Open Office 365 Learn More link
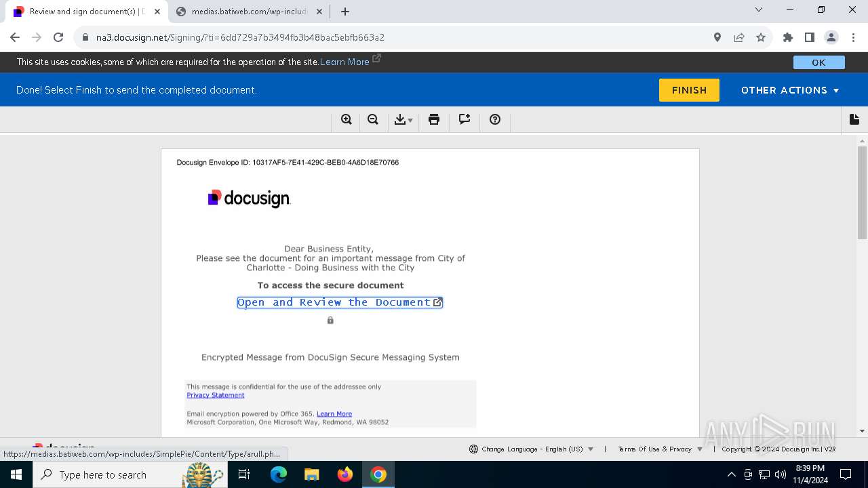 click(334, 413)
